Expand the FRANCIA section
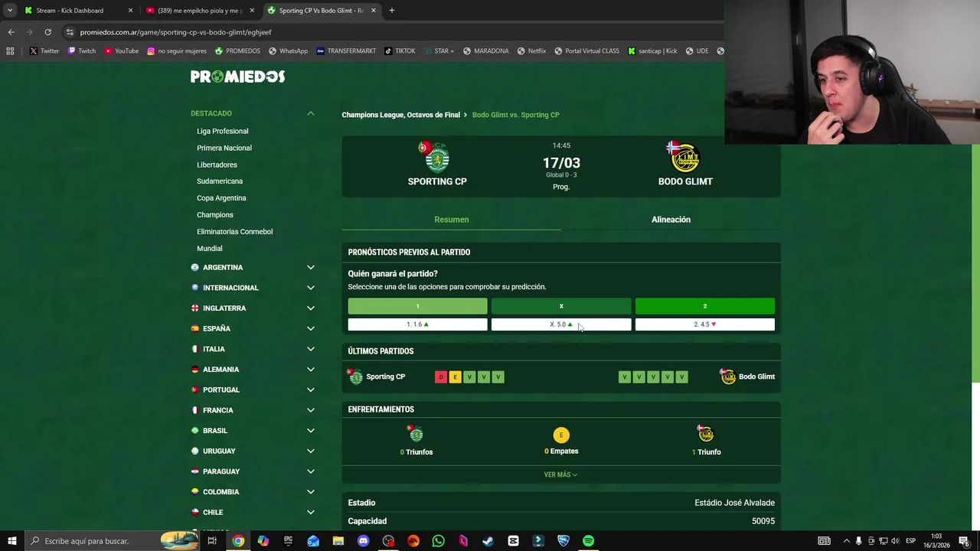 click(311, 410)
